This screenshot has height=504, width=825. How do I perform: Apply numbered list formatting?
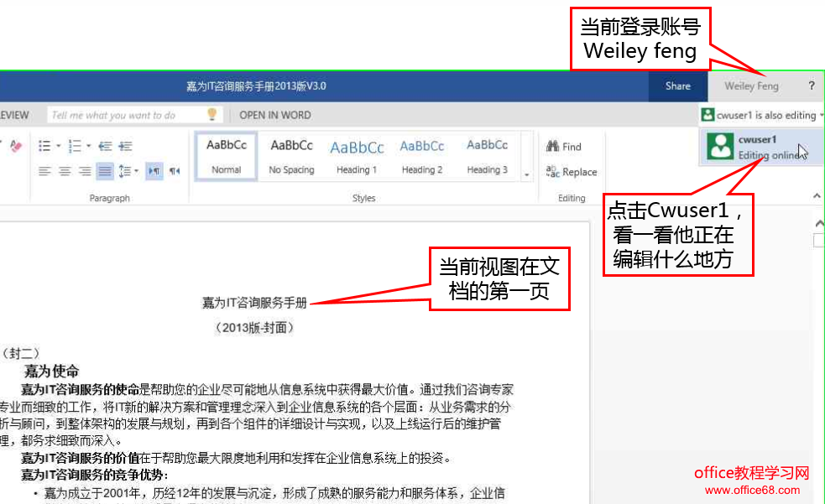76,146
